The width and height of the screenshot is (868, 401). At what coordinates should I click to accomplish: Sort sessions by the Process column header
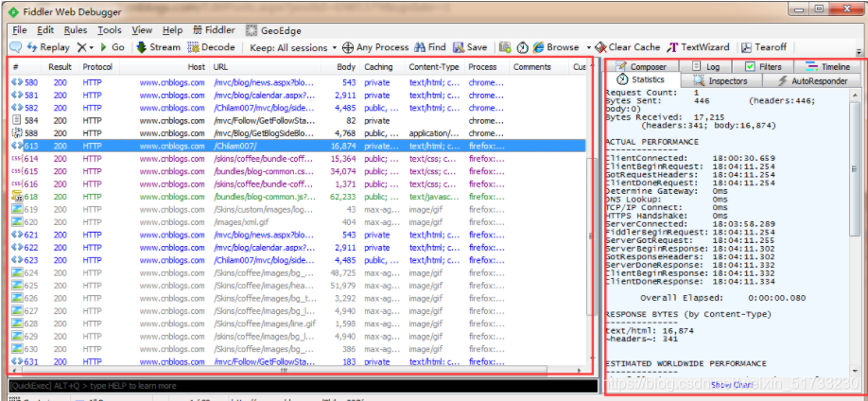[487, 67]
